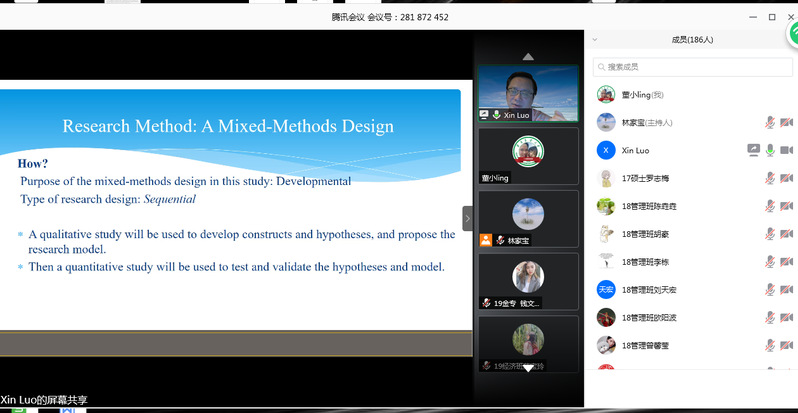Click the 成员(186人) panel title
The image size is (798, 413).
coord(692,40)
